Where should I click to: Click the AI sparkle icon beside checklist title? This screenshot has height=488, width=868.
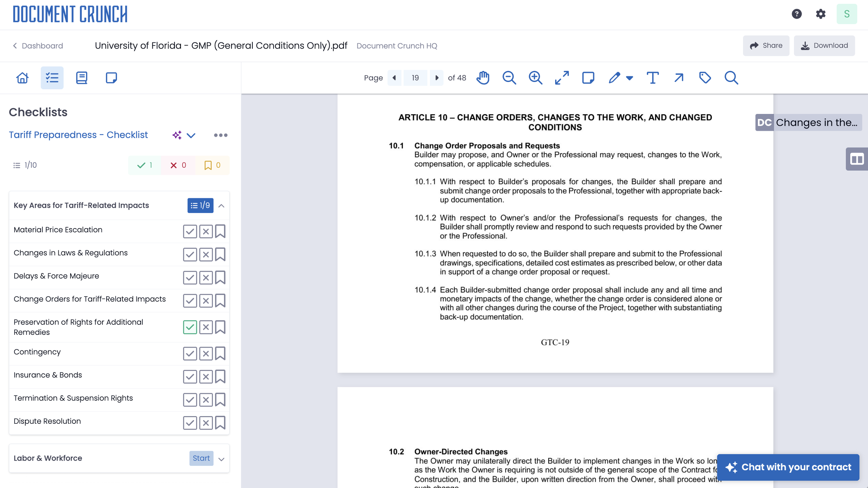[x=177, y=135]
